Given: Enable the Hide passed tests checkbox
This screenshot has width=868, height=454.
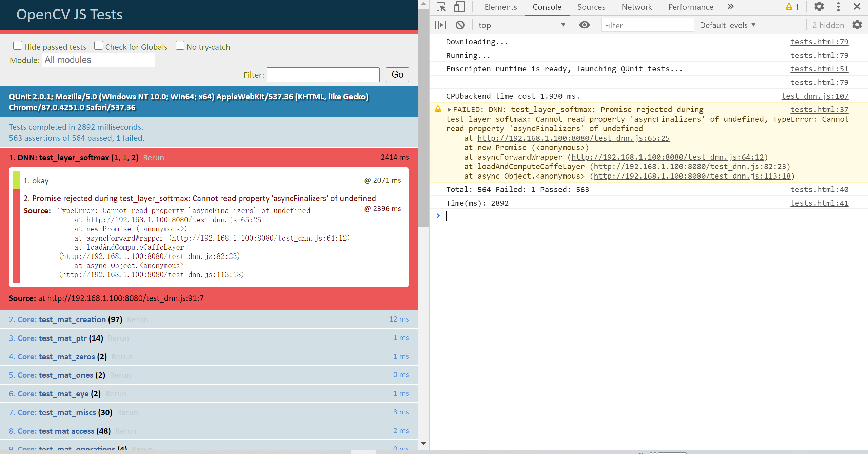Looking at the screenshot, I should coord(18,45).
